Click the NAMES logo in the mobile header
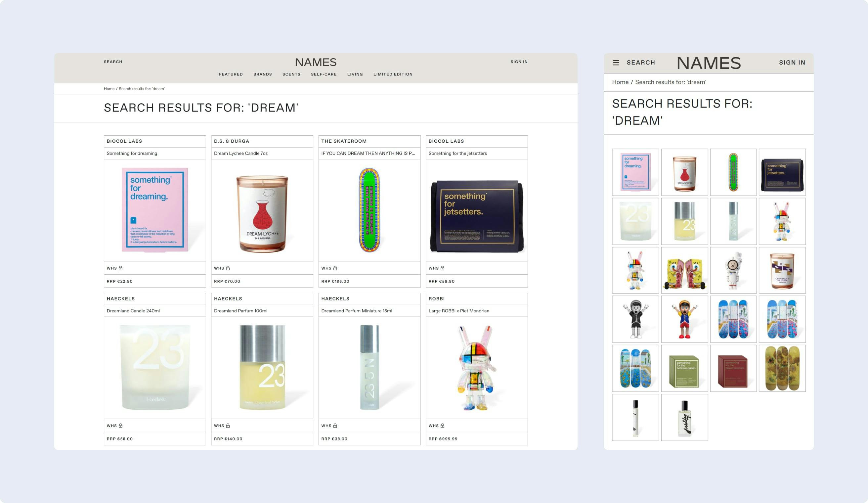 click(709, 63)
